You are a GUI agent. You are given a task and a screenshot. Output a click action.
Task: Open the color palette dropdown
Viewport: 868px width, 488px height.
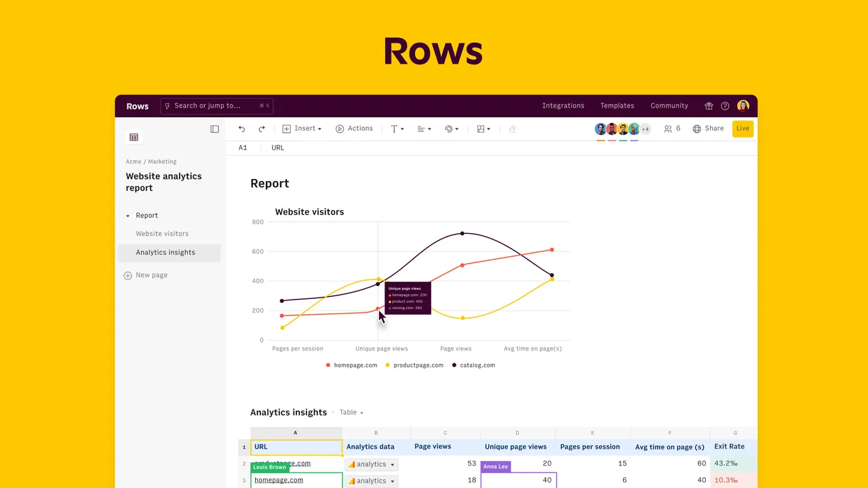[x=452, y=129]
